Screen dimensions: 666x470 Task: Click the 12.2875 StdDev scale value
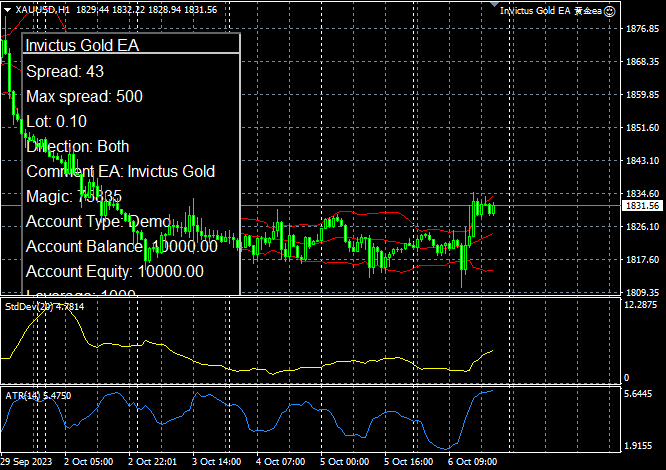tap(641, 305)
